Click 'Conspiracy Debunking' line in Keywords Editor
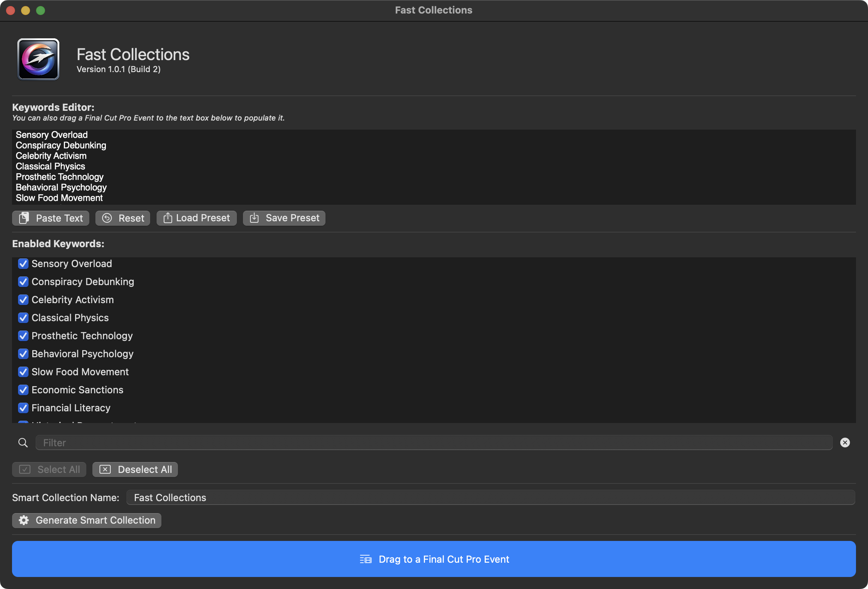 pyautogui.click(x=61, y=145)
